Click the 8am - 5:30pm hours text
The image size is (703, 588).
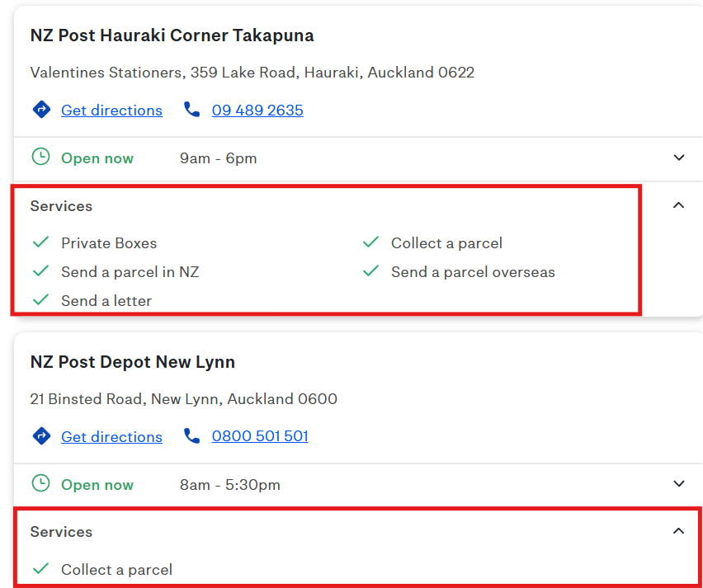point(230,485)
